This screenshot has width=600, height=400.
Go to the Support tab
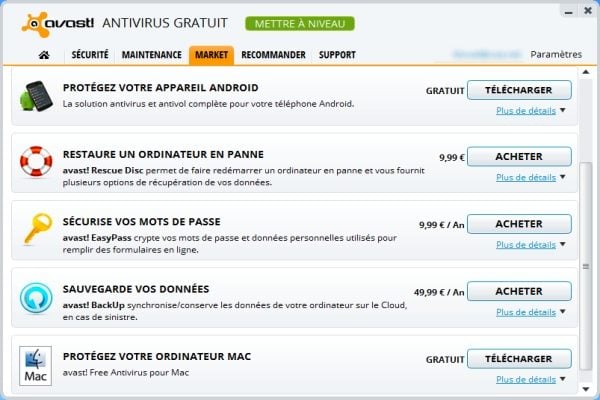(337, 55)
